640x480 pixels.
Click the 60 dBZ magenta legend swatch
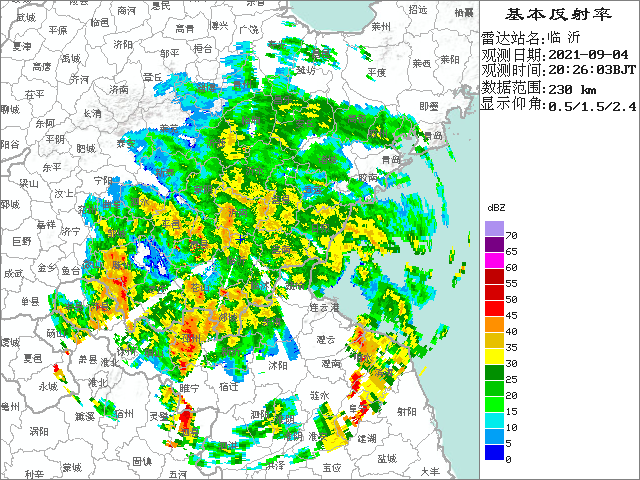494,261
